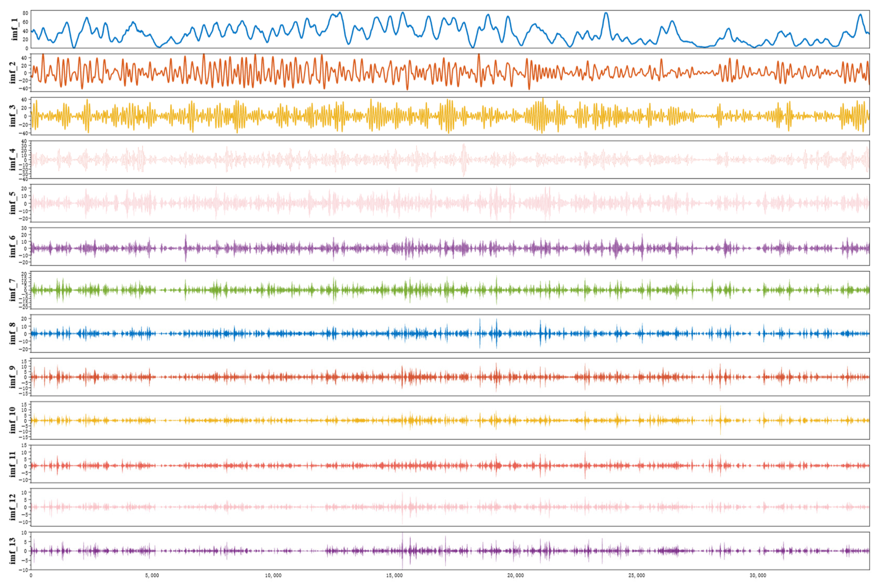Click the 20,000 x-axis tick label
The image size is (874, 588).
point(515,575)
